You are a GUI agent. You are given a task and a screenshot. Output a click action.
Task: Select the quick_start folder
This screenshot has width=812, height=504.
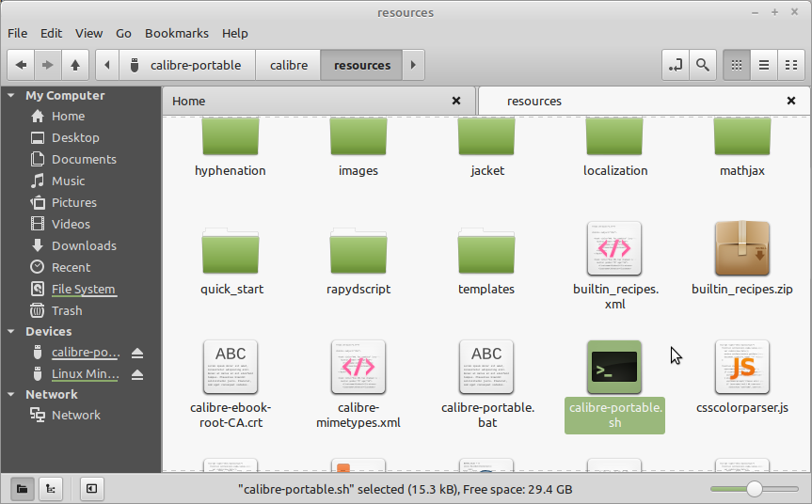coord(231,260)
